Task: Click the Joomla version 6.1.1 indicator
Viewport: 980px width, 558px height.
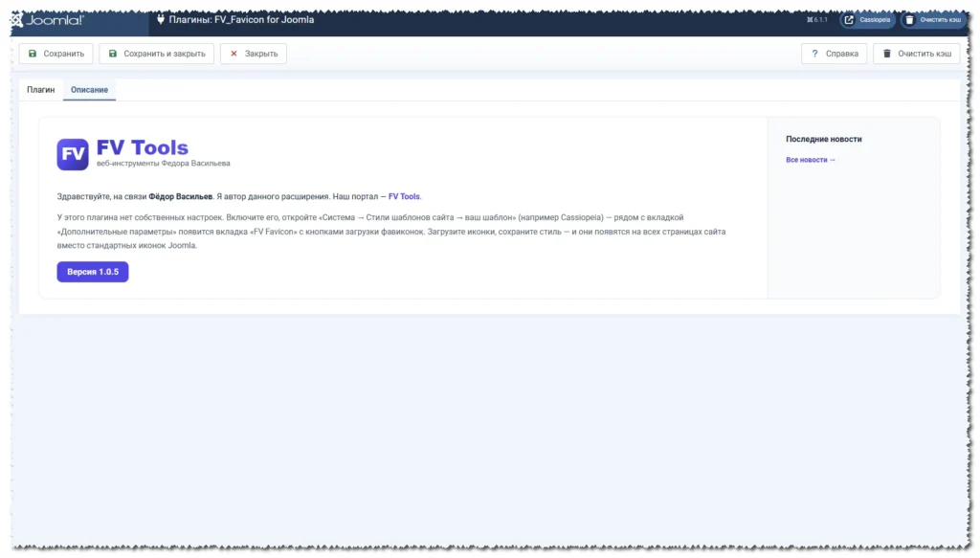Action: 817,20
